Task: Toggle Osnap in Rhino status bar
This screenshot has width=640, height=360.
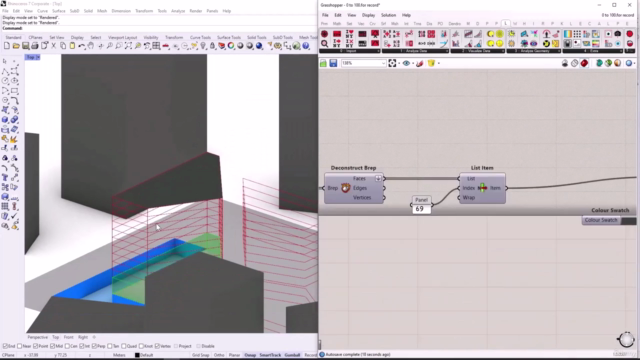Action: [250, 355]
